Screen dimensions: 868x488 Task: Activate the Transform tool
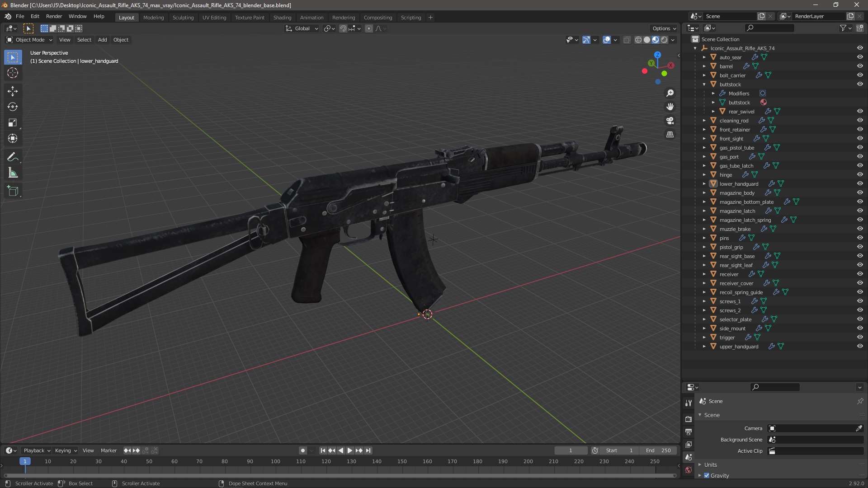(13, 139)
